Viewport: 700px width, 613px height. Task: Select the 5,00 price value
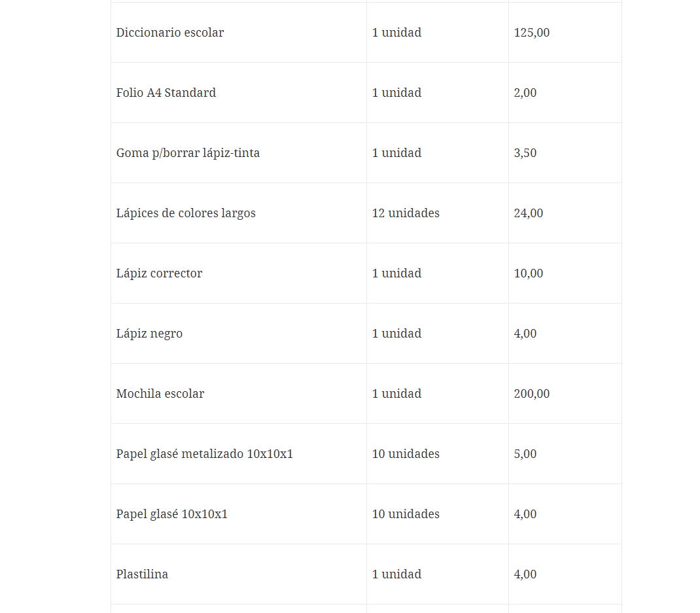(x=525, y=454)
